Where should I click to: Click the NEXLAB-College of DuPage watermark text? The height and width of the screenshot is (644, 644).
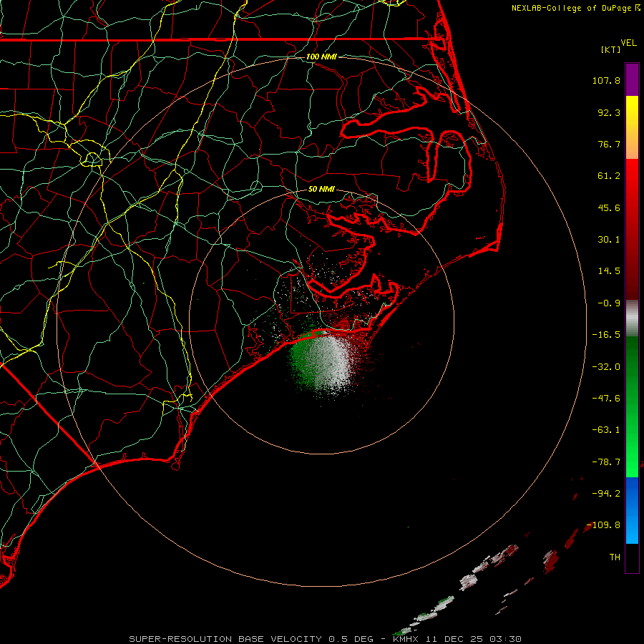(576, 8)
